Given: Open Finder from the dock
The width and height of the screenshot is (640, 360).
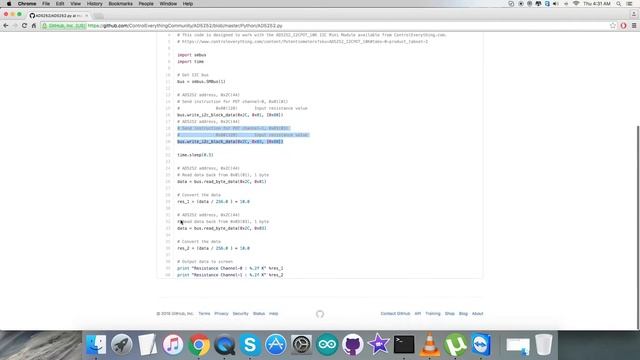Looking at the screenshot, I should (96, 344).
